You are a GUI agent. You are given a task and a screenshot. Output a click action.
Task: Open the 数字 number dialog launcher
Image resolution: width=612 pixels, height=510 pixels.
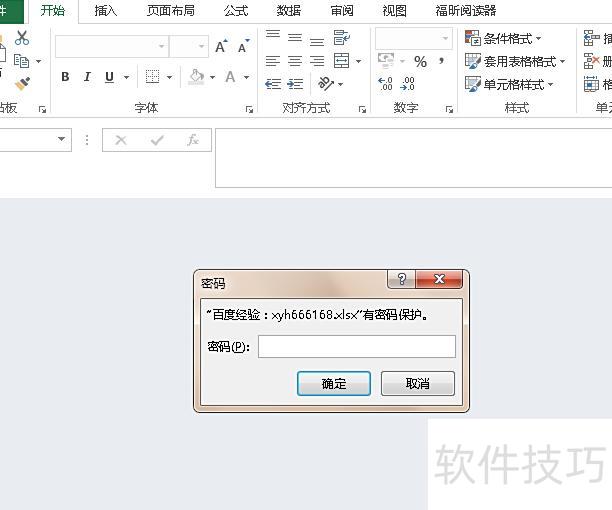pyautogui.click(x=450, y=110)
